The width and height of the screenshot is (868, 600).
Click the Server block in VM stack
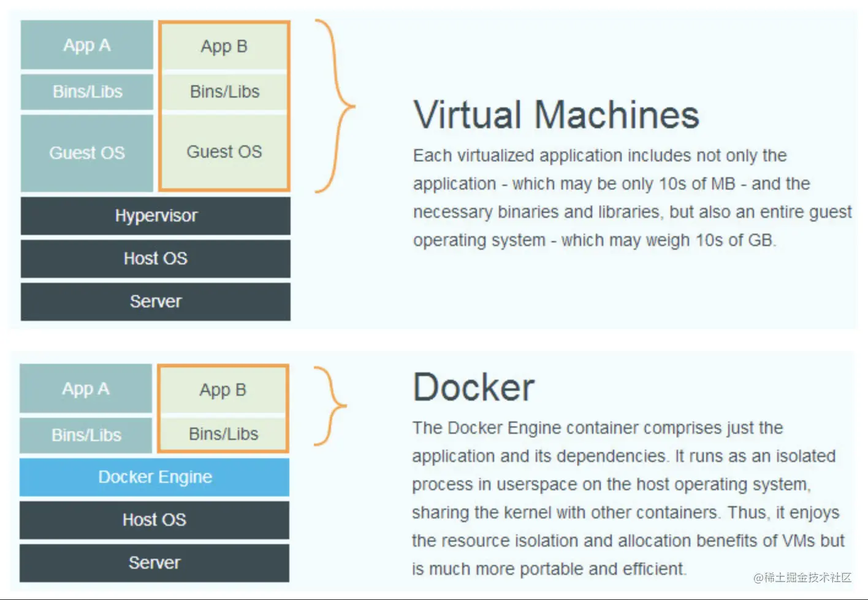pyautogui.click(x=155, y=301)
